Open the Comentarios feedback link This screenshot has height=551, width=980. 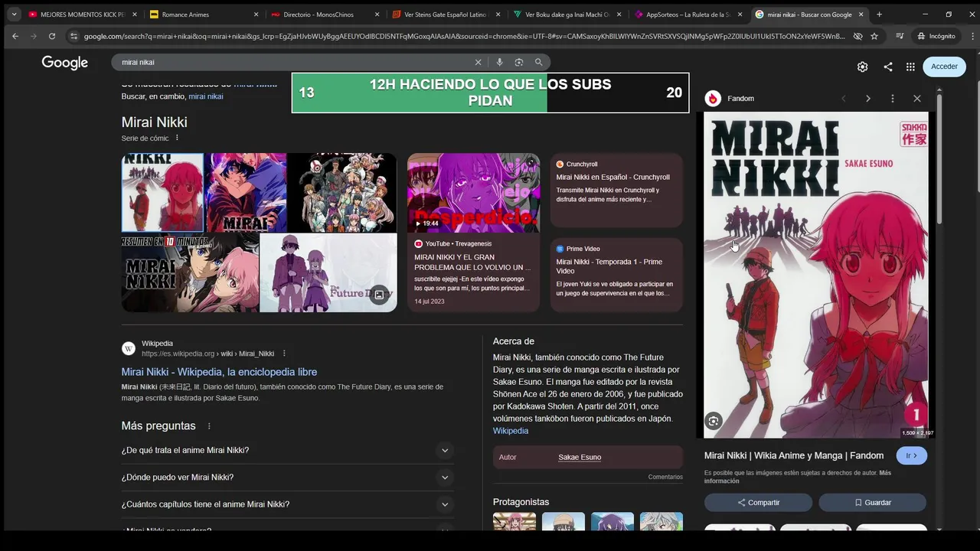[665, 477]
